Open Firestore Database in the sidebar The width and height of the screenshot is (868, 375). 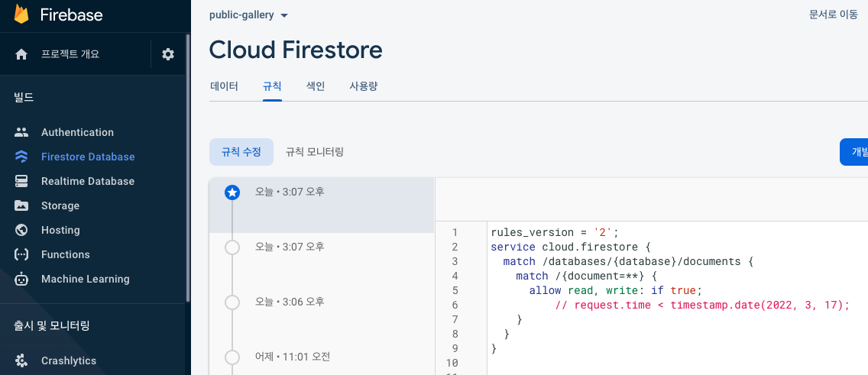(88, 157)
